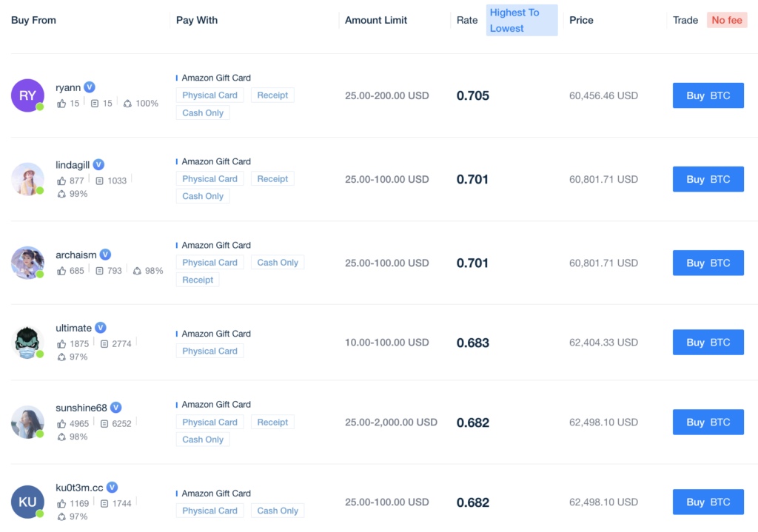Select Physical Card tag in ryann's offer
This screenshot has height=532, width=758.
click(x=209, y=95)
